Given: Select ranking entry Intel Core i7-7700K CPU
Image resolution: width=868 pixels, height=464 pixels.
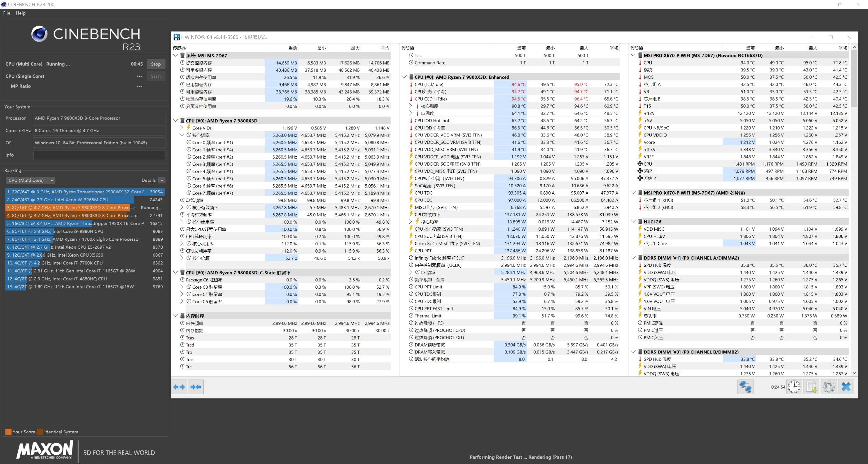Looking at the screenshot, I should click(x=85, y=263).
